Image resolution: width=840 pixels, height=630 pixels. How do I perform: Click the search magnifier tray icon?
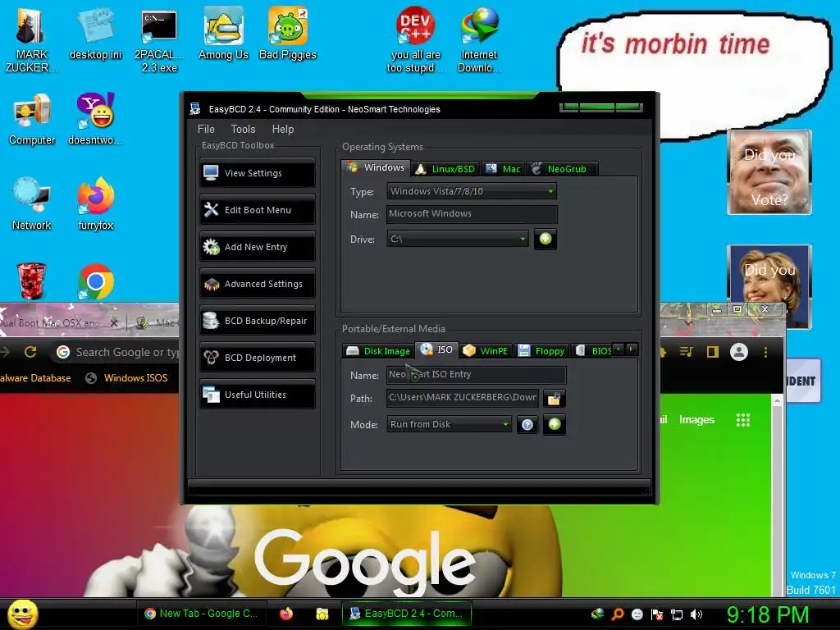click(618, 614)
